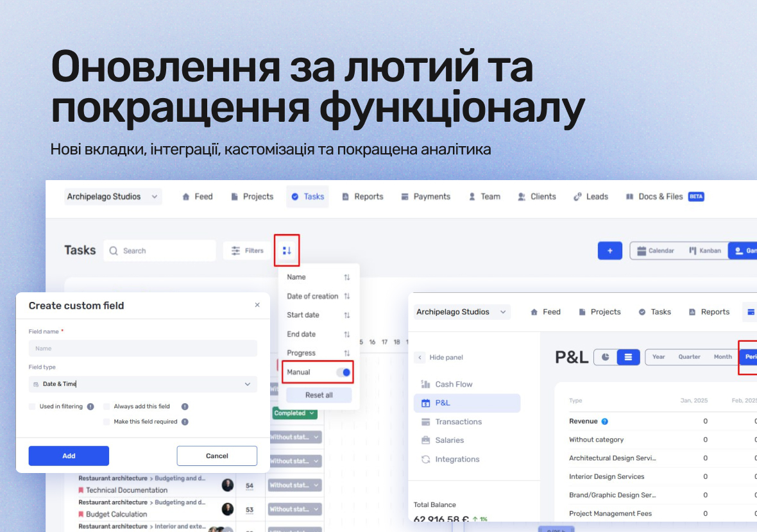Image resolution: width=757 pixels, height=532 pixels.
Task: Click the Budget Calculation task name
Action: tap(116, 514)
